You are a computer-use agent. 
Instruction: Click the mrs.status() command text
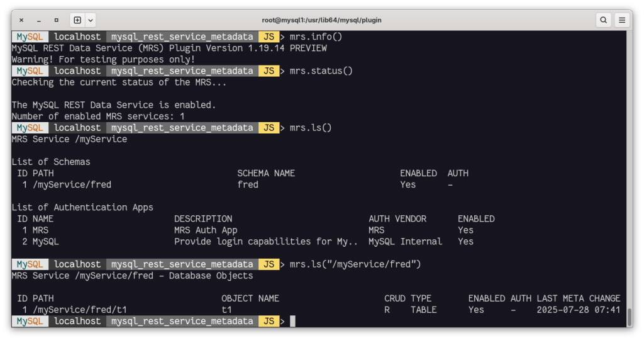click(321, 71)
